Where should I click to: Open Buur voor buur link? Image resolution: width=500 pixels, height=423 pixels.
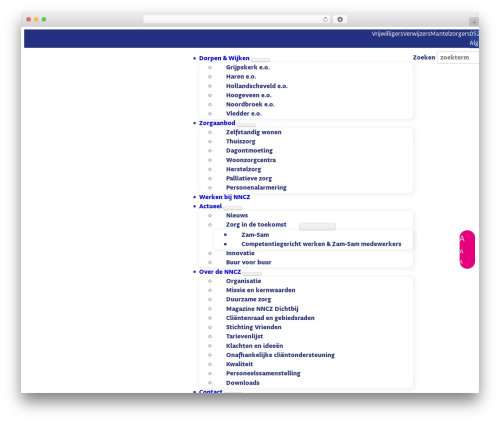(249, 262)
